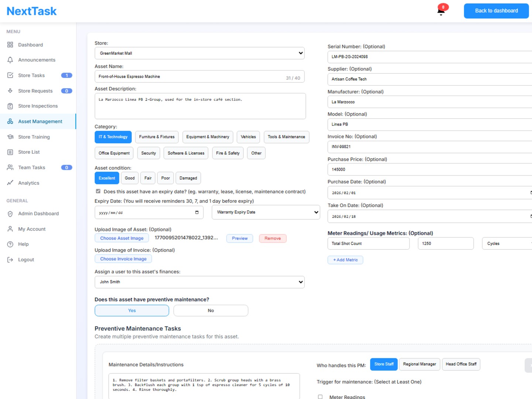This screenshot has width=532, height=399.
Task: Assign PM to Regional Manager
Action: (x=419, y=364)
